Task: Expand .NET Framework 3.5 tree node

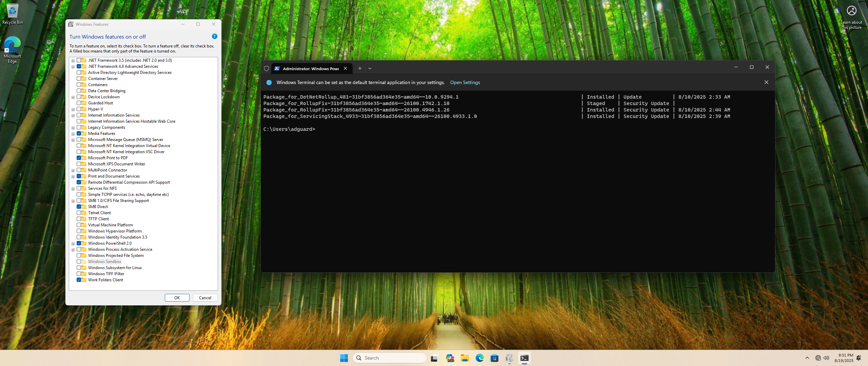Action: tap(73, 61)
